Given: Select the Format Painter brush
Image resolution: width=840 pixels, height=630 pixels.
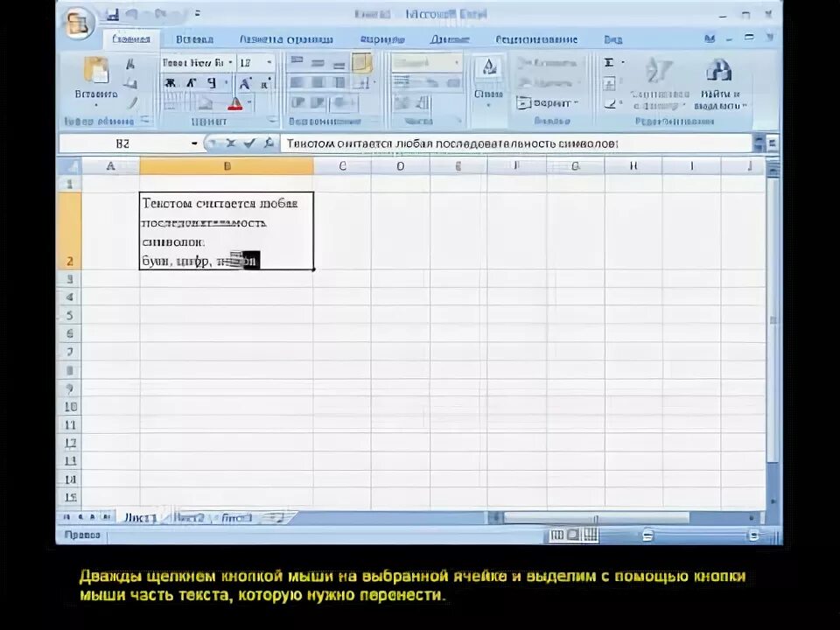Looking at the screenshot, I should point(132,101).
